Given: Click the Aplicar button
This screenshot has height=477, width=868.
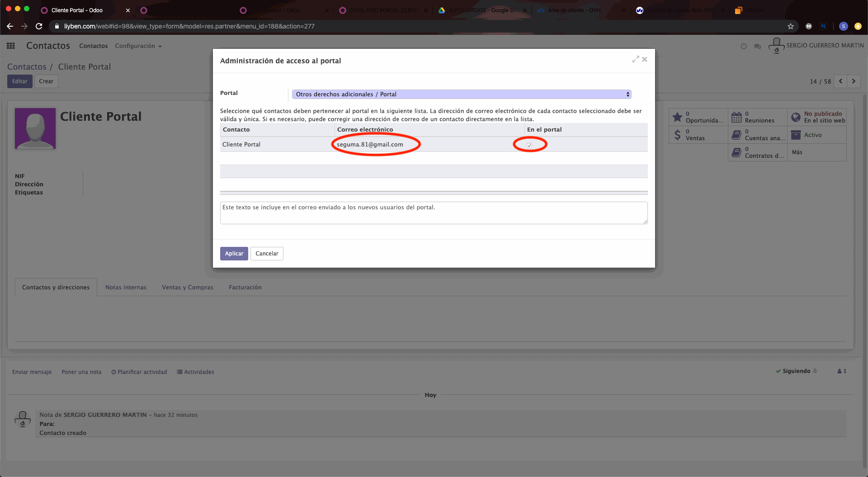Looking at the screenshot, I should click(234, 254).
